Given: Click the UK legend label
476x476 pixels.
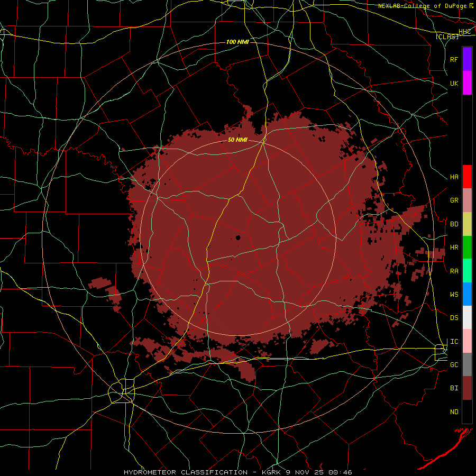Looking at the screenshot, I should 454,83.
